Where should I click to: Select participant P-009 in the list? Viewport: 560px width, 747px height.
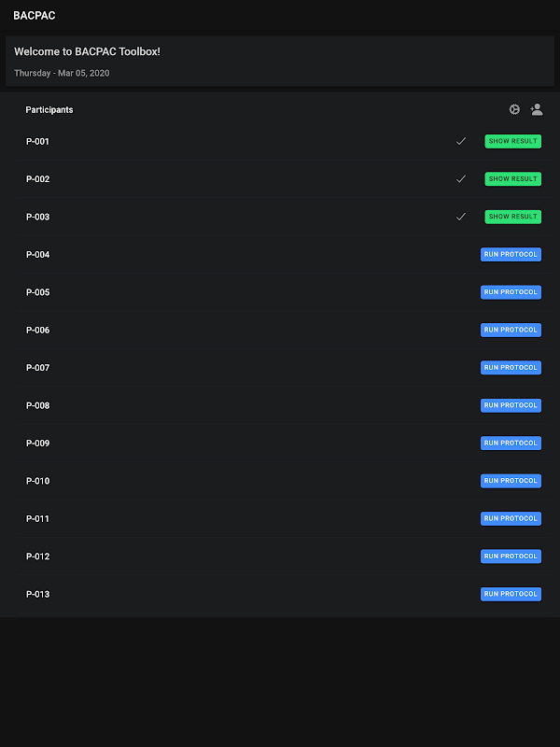[38, 444]
